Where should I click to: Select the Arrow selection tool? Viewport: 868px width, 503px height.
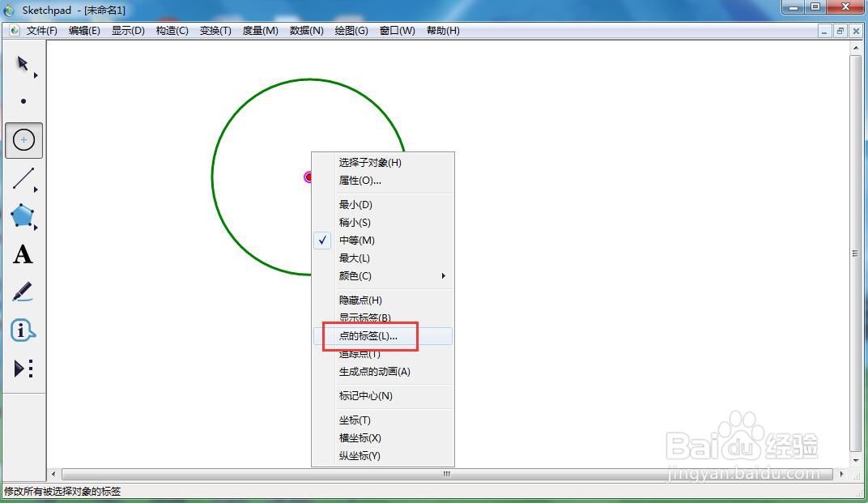tap(22, 64)
